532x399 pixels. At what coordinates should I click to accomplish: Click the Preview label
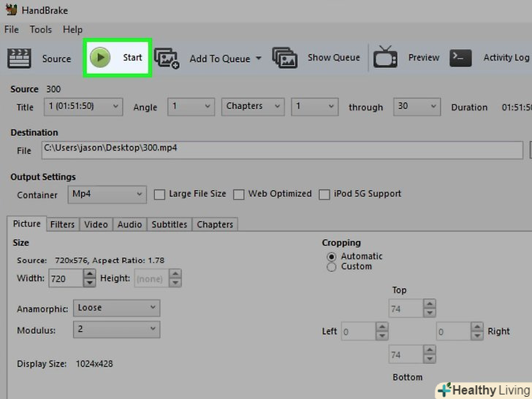pos(424,58)
